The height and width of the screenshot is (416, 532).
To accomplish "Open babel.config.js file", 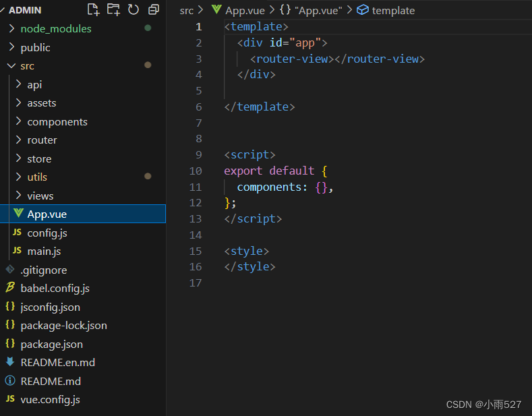I will [x=55, y=289].
